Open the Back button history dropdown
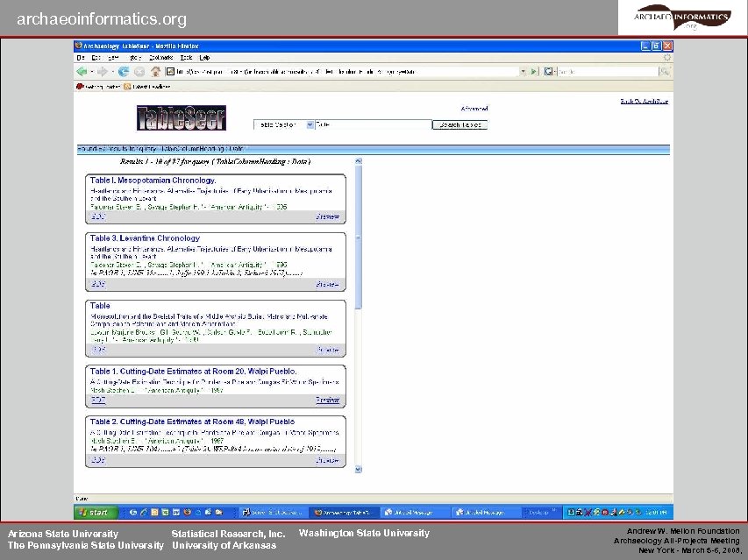The height and width of the screenshot is (560, 748). point(91,72)
